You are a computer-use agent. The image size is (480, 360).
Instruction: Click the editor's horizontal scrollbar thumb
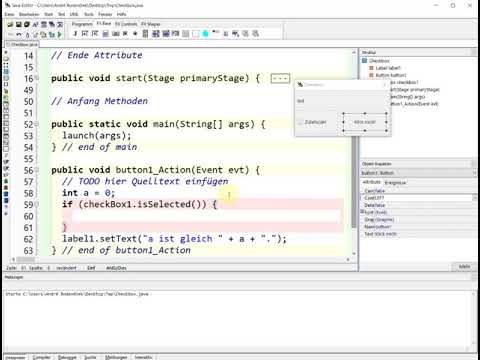click(x=26, y=260)
